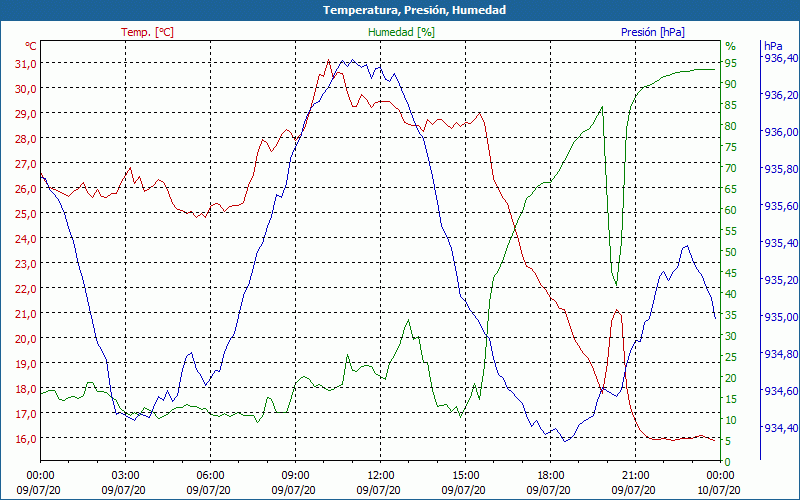Click the '934,60' pressure axis value
The height and width of the screenshot is (500, 800).
782,391
